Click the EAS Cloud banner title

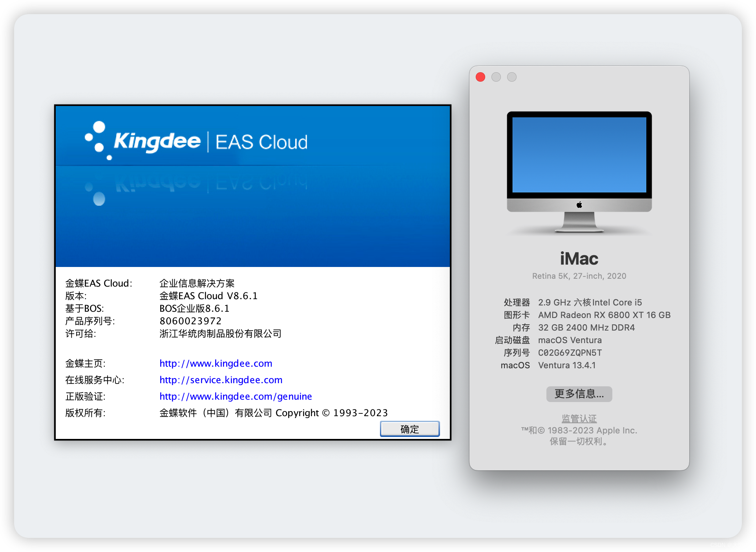pos(262,142)
